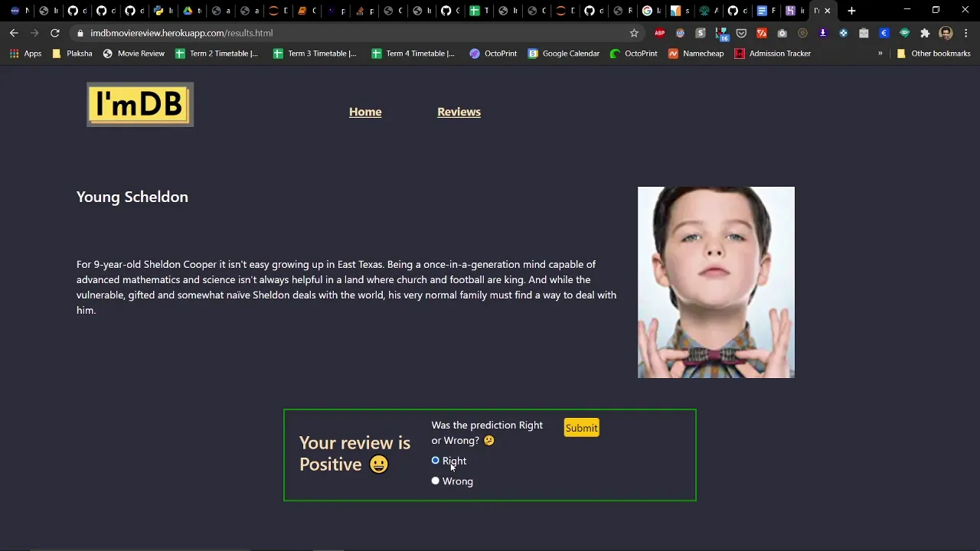Open the Movie Review bookmark
Screen dimensions: 980x551
[133, 54]
